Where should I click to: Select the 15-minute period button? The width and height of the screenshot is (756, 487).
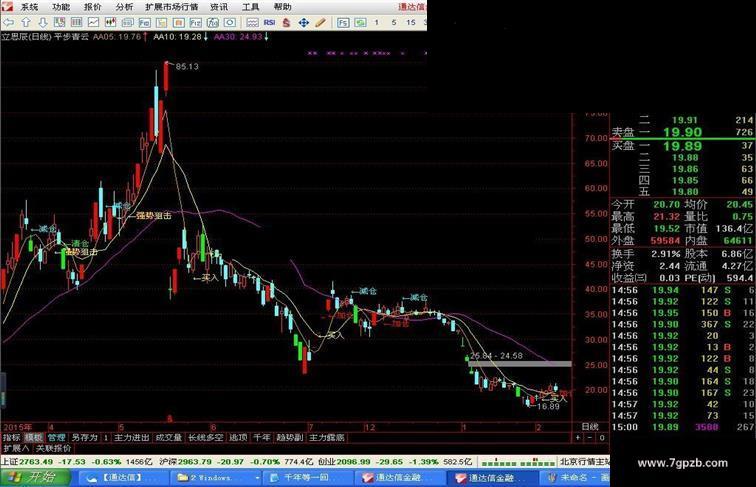pos(410,23)
